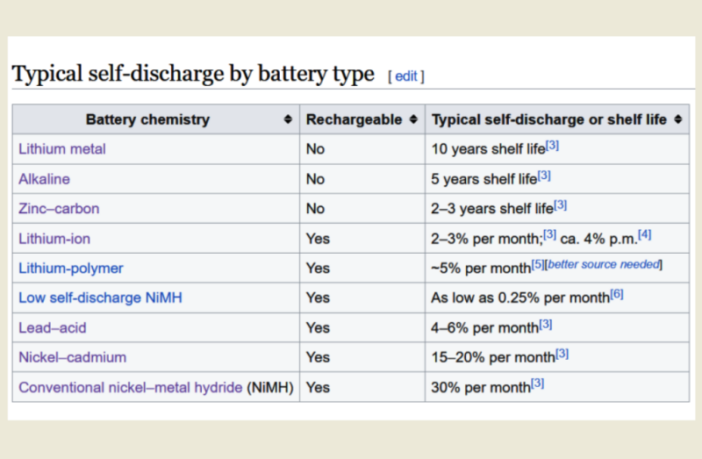This screenshot has height=459, width=702.
Task: Open the Nickel–cadmium link
Action: 73,357
